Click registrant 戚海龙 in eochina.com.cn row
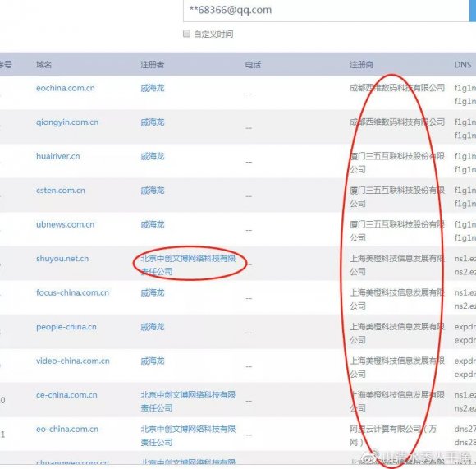 (x=153, y=88)
